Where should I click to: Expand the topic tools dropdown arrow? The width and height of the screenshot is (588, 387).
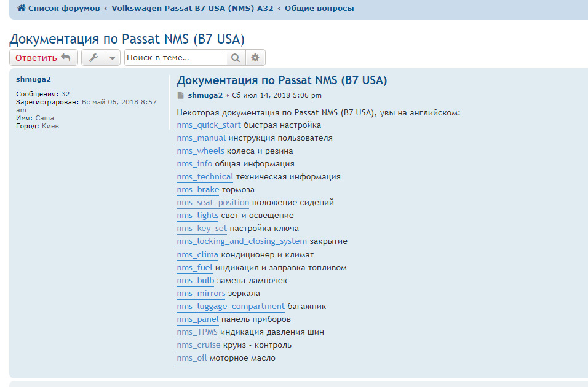(113, 58)
